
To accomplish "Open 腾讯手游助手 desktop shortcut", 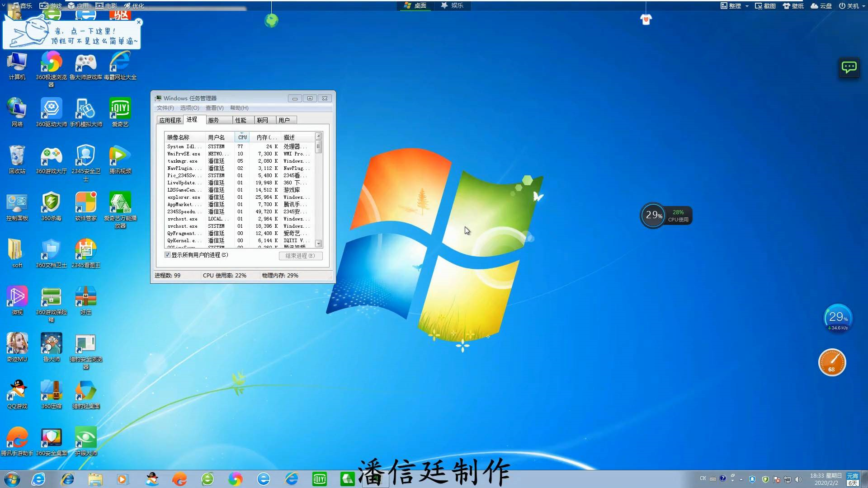I will [17, 441].
